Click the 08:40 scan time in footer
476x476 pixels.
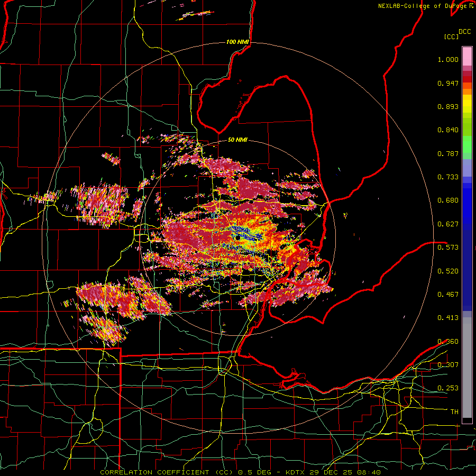[x=369, y=472]
